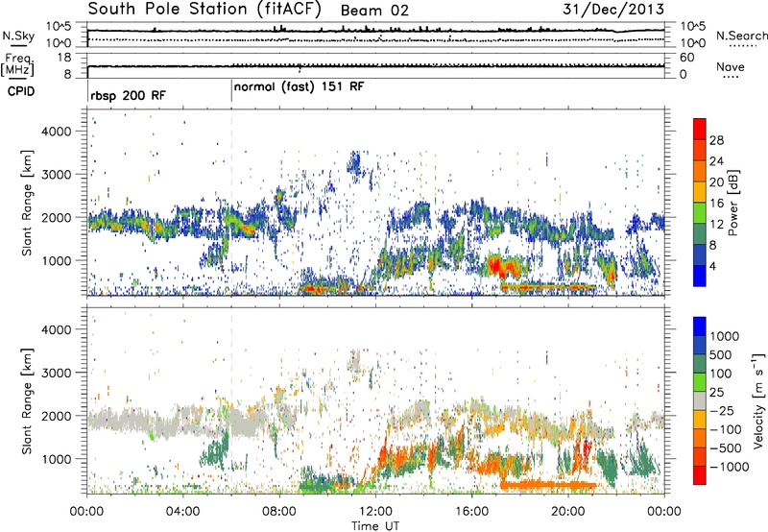Click the '10^5' label left of noise panel

(x=59, y=27)
